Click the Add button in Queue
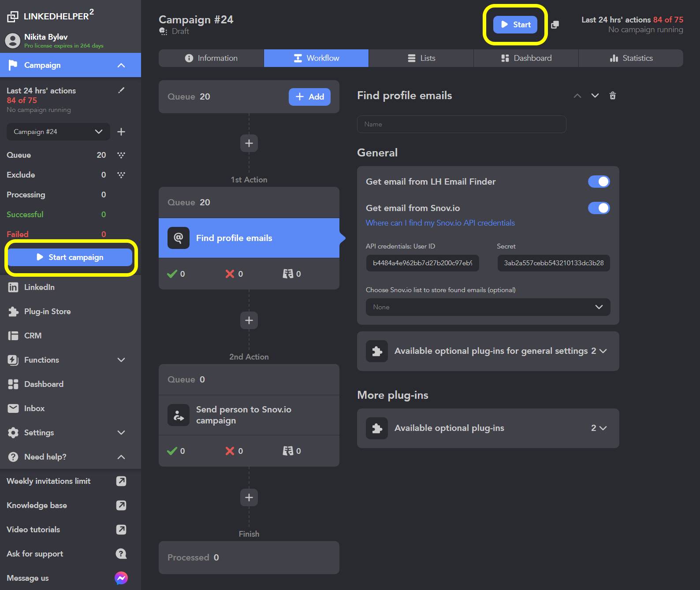This screenshot has height=590, width=700. pos(309,97)
